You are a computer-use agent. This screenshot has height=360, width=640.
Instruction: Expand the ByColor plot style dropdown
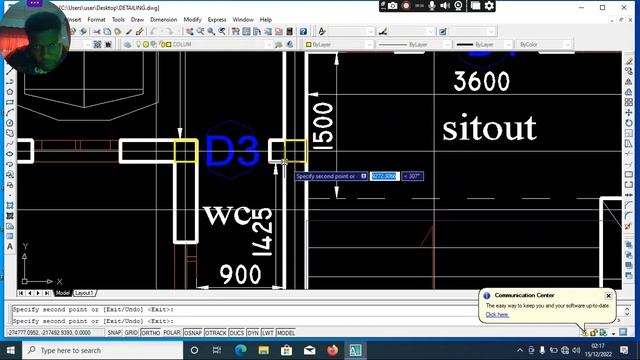point(567,44)
